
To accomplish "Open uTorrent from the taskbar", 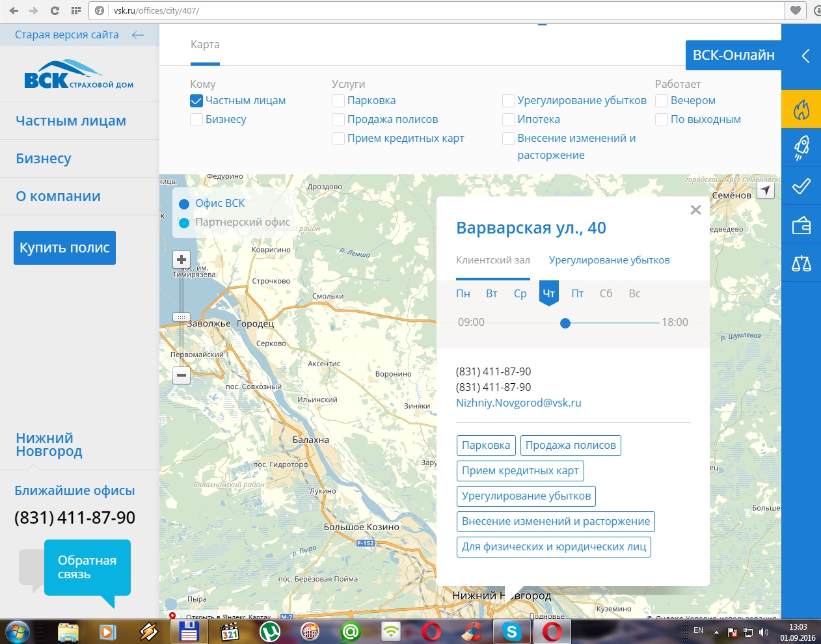I will [269, 632].
